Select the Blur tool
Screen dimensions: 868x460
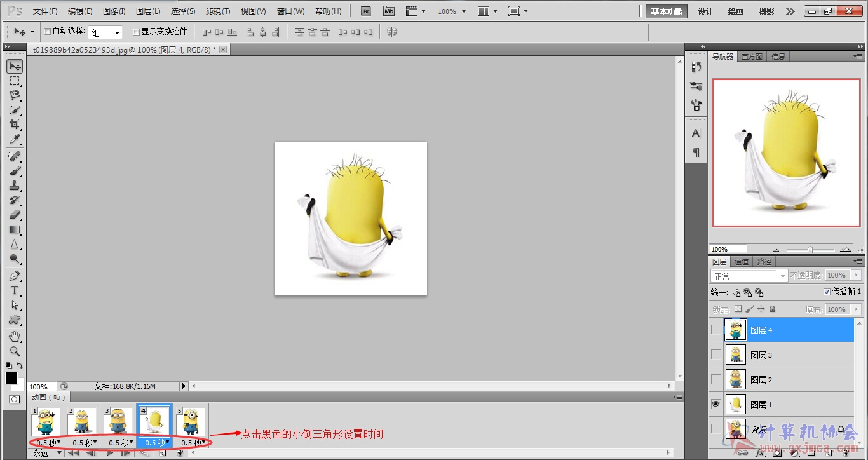[15, 244]
